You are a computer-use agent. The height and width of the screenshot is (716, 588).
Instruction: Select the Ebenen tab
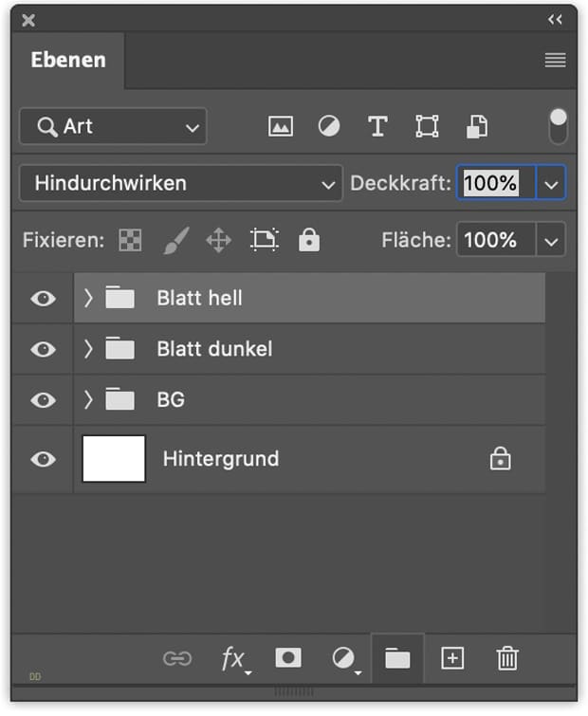[68, 61]
